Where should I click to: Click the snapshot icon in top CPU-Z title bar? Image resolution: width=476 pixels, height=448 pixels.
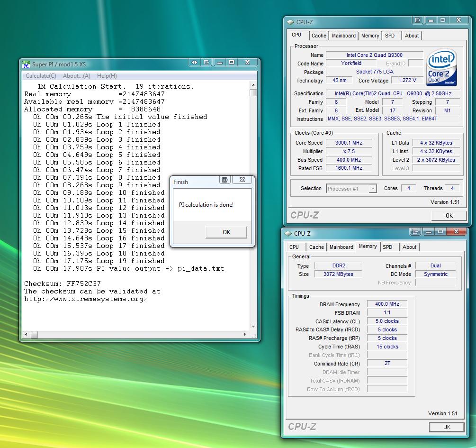418,20
